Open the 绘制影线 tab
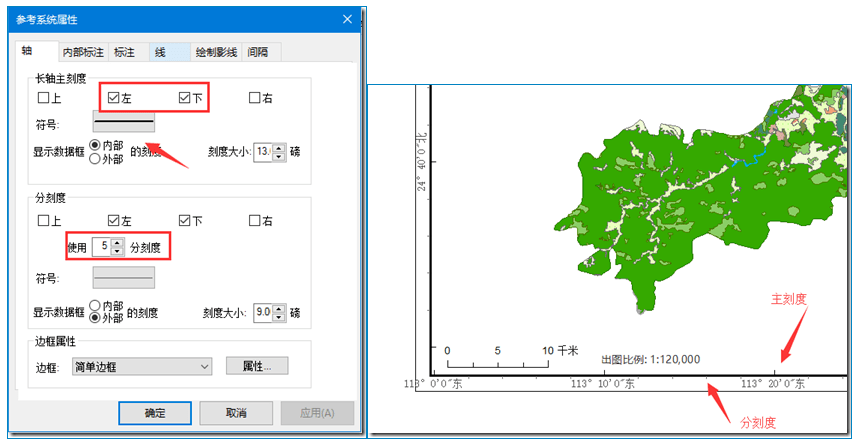This screenshot has width=856, height=442. coord(216,52)
